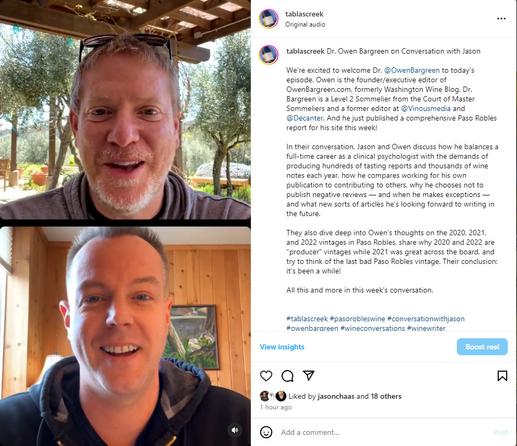Open the @Vinousmedia mention link
517x446 pixels.
coord(425,108)
